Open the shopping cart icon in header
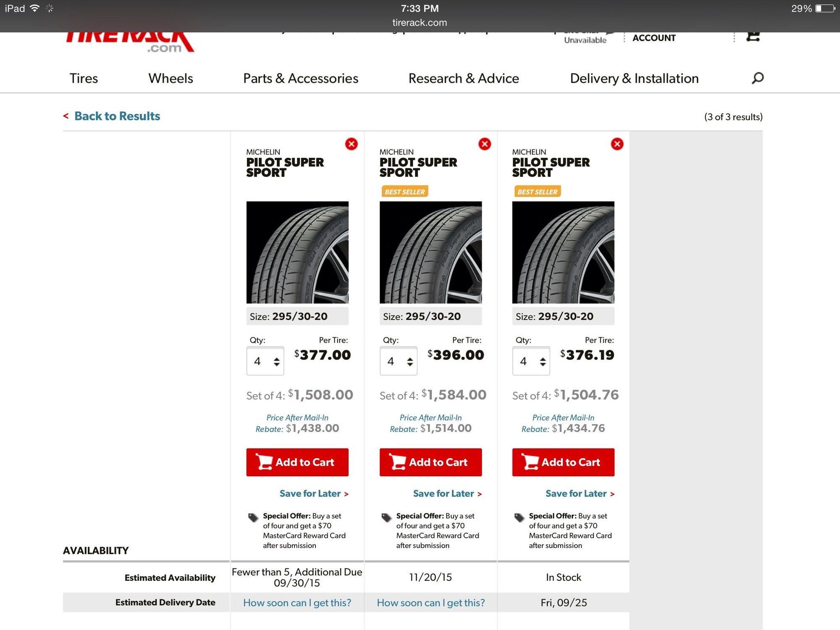840x630 pixels. pos(753,37)
